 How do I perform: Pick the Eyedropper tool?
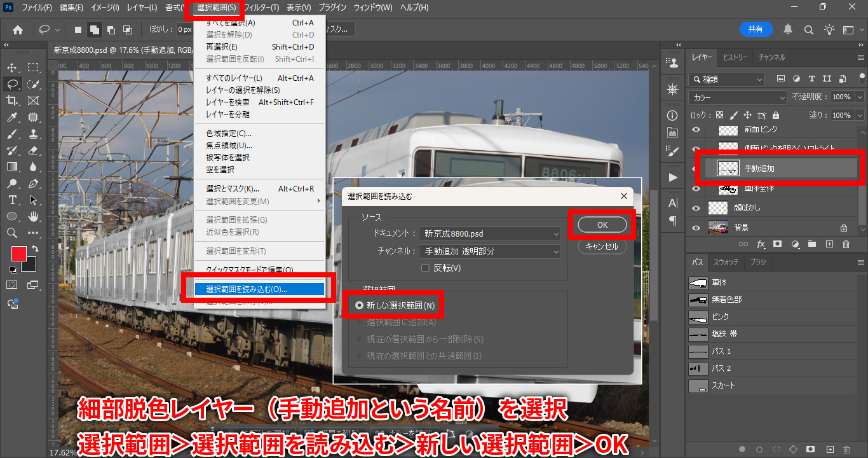pos(12,117)
